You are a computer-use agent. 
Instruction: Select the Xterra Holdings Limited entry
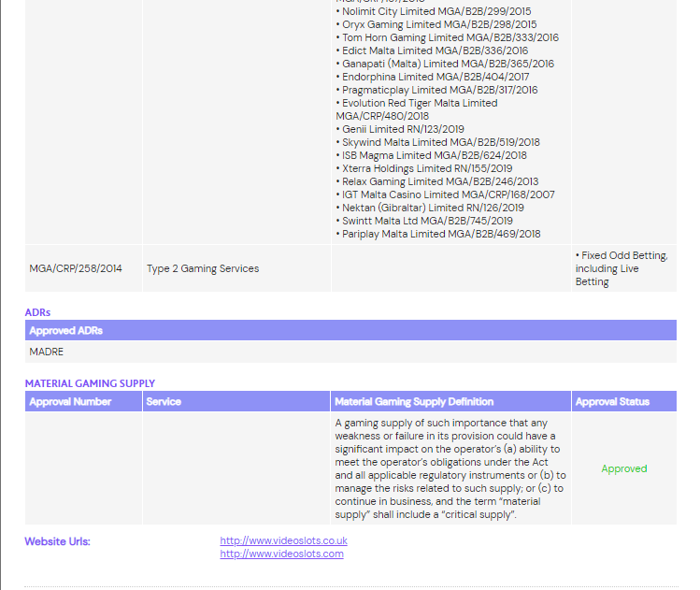[x=424, y=168]
